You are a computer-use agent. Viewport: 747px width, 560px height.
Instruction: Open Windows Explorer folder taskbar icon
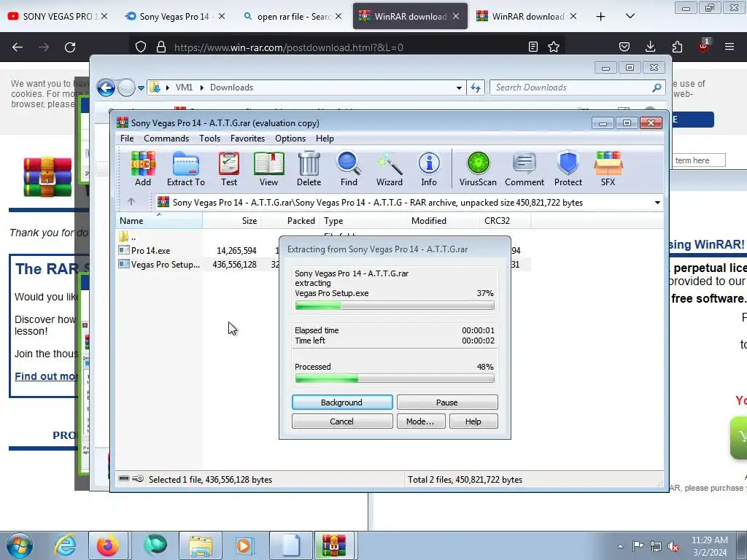click(x=201, y=545)
